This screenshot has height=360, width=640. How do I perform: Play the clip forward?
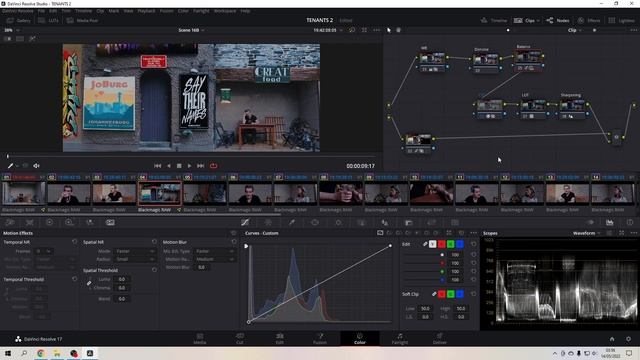tap(189, 166)
